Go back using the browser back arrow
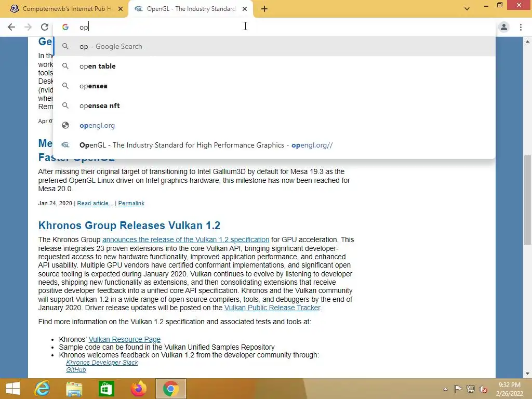The image size is (532, 399). click(x=11, y=27)
